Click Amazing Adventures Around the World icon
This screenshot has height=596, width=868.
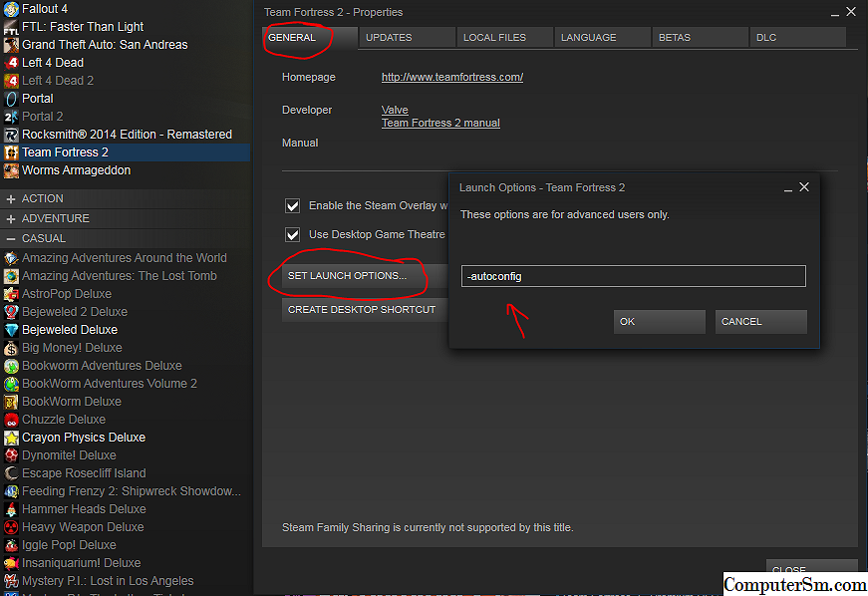11,258
